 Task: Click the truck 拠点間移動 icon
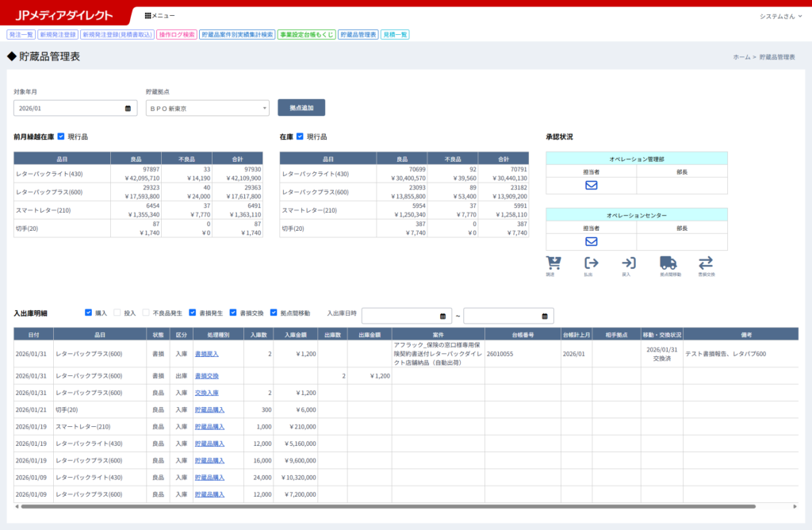(668, 263)
